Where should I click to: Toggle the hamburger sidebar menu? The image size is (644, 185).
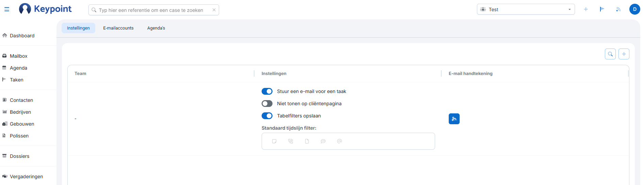[x=7, y=10]
